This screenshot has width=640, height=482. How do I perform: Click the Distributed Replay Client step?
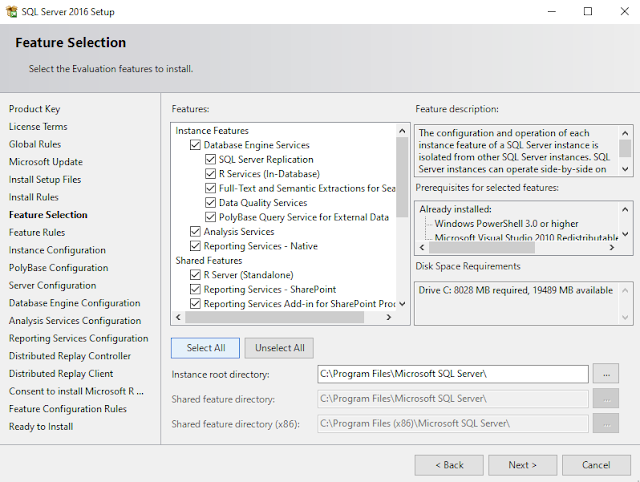tap(61, 373)
